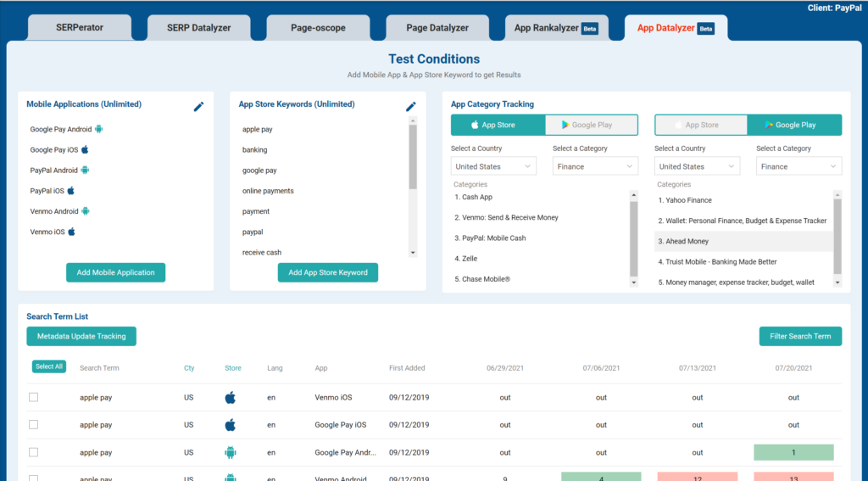Edit the App Store Keywords with pencil icon

[x=411, y=107]
